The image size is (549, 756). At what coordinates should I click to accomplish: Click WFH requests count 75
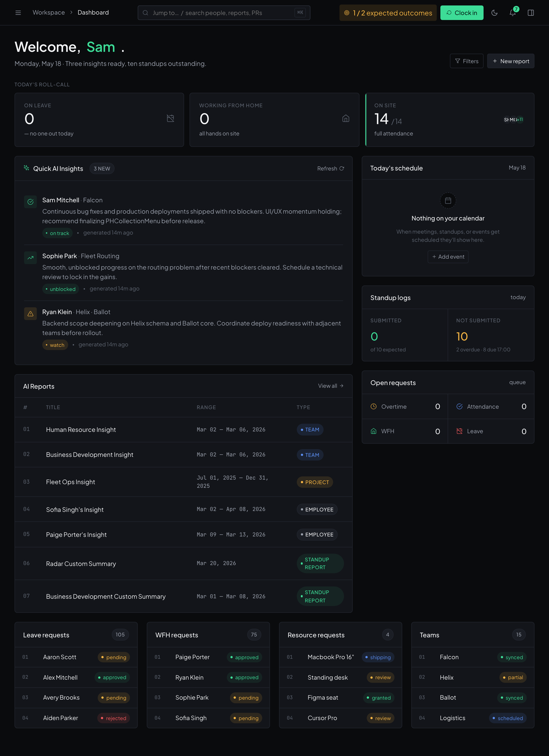point(254,635)
